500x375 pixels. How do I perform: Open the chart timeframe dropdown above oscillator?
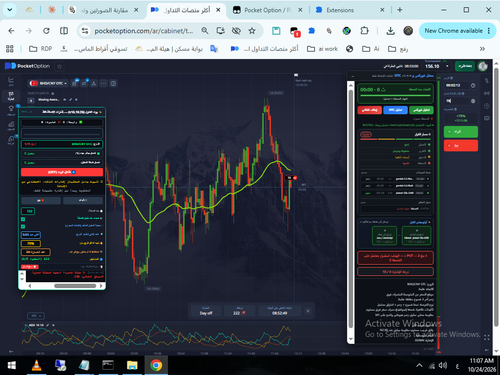[36, 316]
